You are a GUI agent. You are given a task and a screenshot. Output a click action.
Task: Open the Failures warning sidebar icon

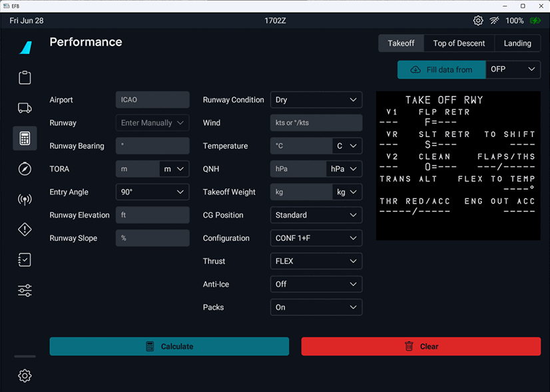[x=25, y=230]
